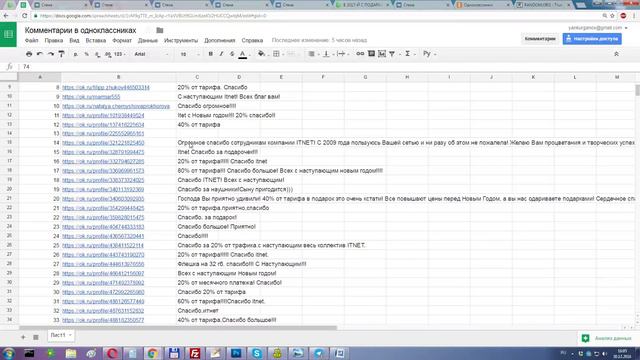640x360 pixels.
Task: Open the Формат menu
Action: [122, 40]
